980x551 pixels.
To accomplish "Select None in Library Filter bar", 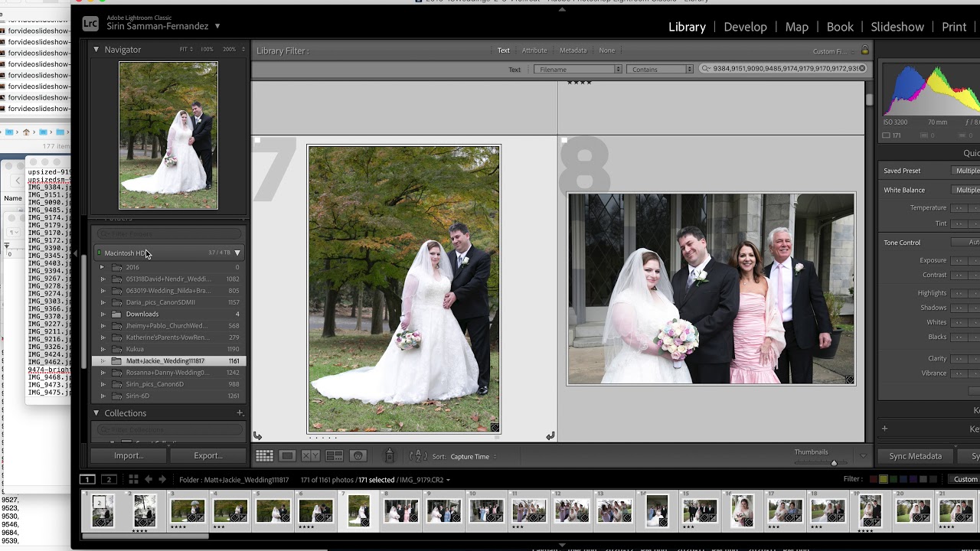I will click(607, 51).
